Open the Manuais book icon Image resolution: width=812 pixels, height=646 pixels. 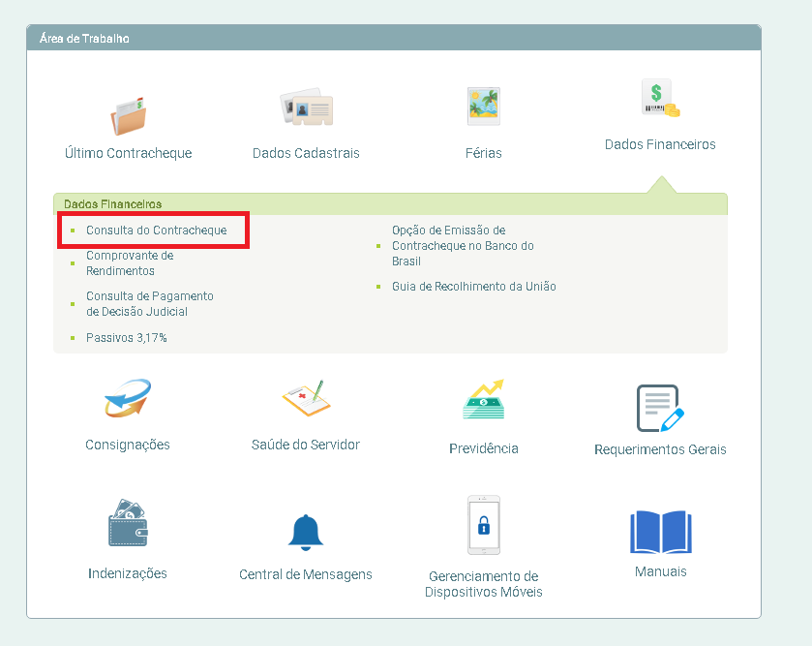660,532
